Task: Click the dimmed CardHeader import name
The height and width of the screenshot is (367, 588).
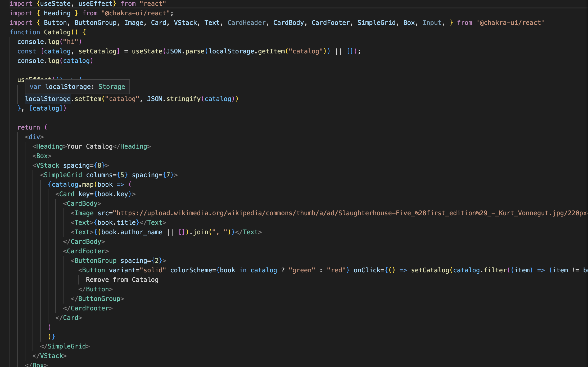Action: click(x=246, y=23)
